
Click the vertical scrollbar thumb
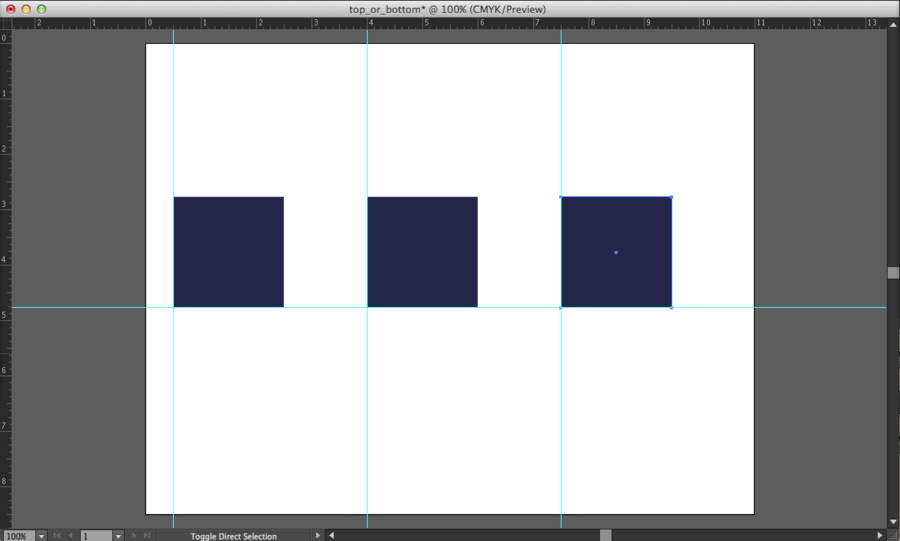893,272
